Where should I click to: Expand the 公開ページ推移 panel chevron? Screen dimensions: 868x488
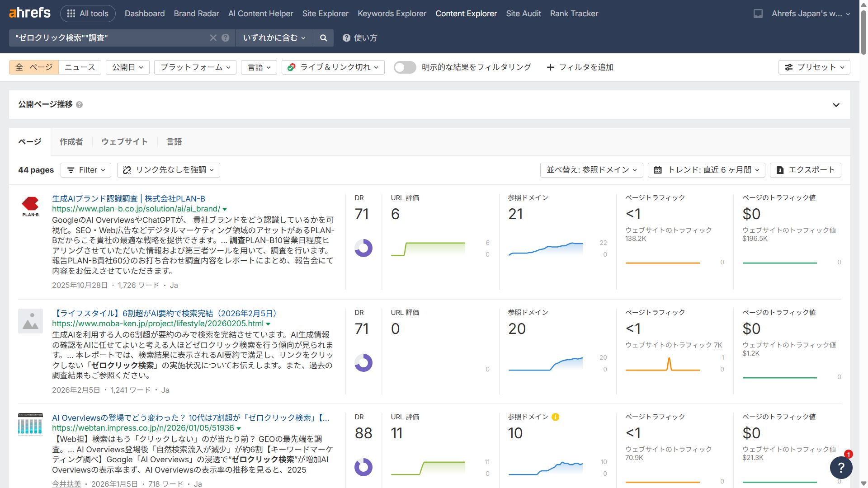point(836,105)
